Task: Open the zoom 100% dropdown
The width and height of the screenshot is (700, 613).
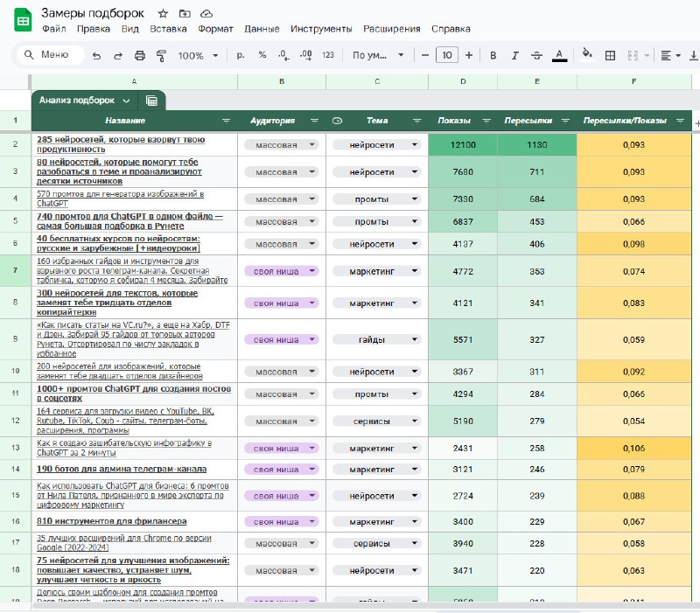Action: (x=198, y=55)
